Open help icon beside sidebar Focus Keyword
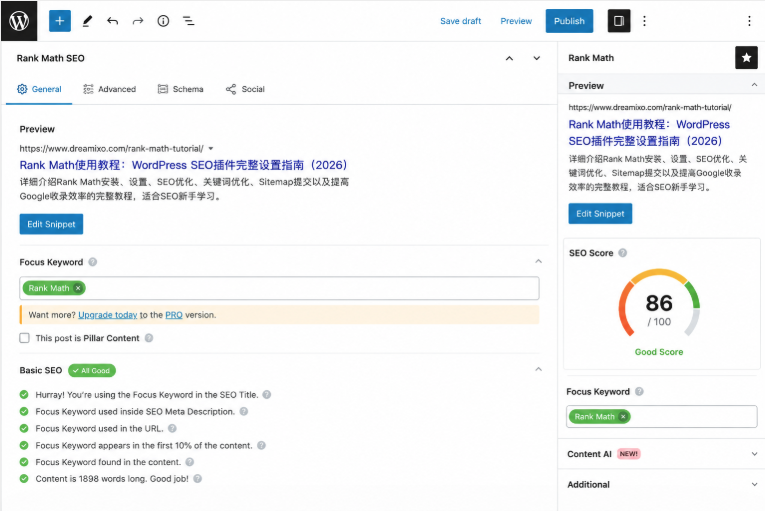The height and width of the screenshot is (511, 765). [639, 391]
